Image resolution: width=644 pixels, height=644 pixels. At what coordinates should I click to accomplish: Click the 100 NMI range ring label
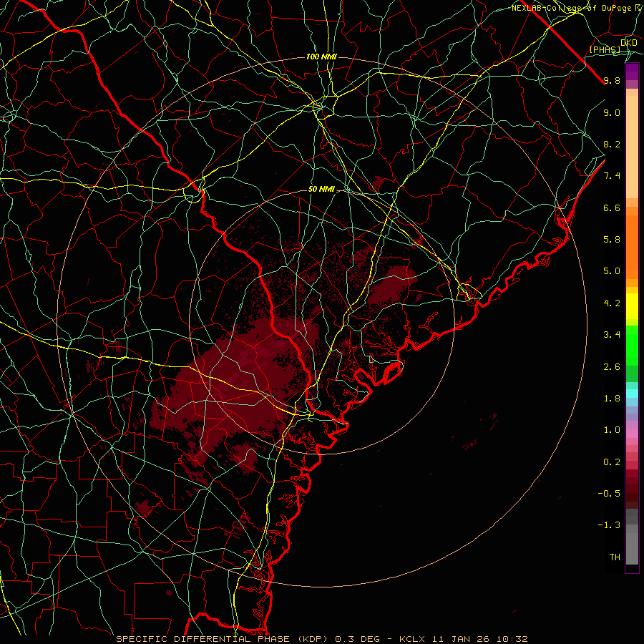coord(321,57)
